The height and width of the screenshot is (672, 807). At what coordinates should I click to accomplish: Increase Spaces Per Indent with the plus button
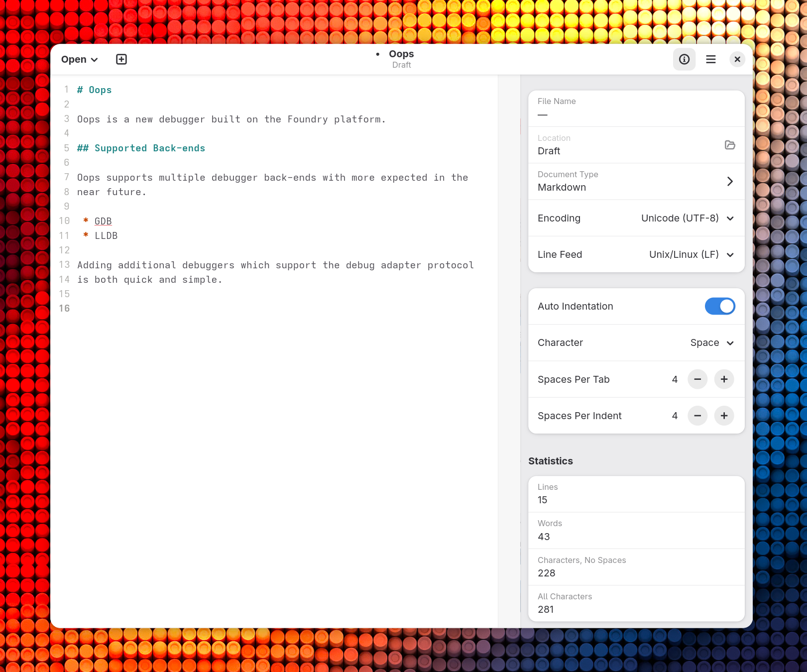(724, 415)
